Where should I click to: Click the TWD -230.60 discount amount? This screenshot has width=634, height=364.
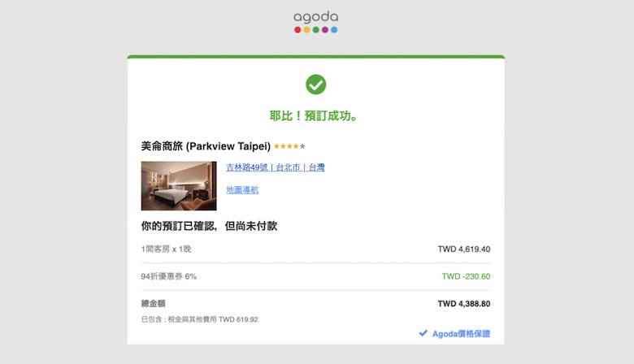(466, 276)
